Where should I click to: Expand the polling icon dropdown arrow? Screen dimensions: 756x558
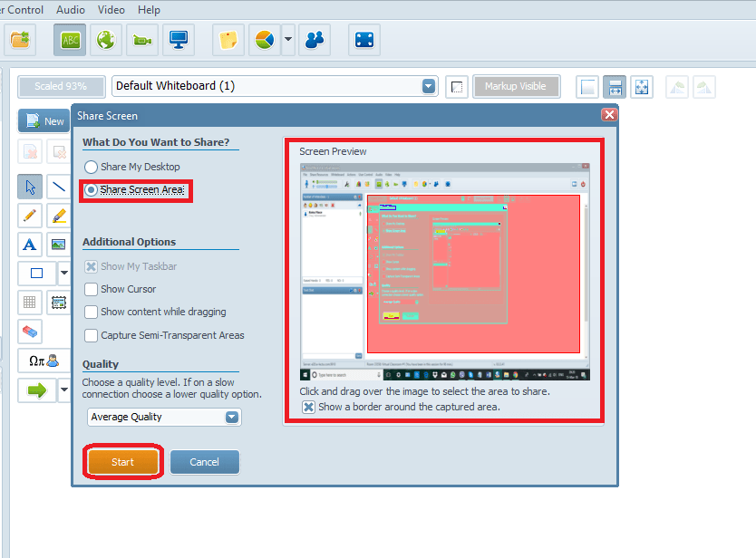point(288,40)
